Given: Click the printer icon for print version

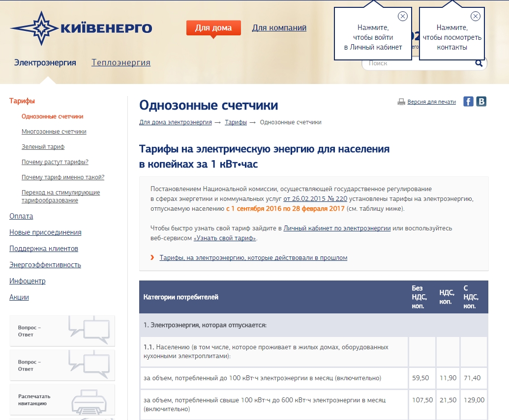Looking at the screenshot, I should (401, 102).
